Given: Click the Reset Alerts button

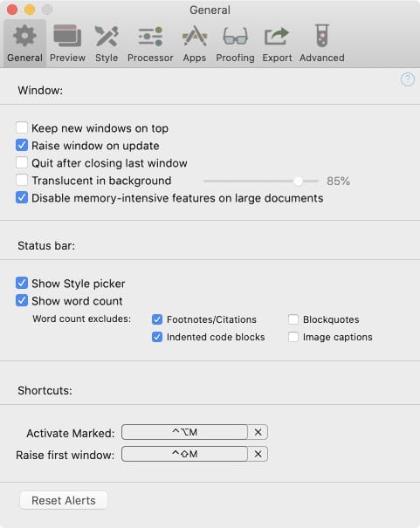Looking at the screenshot, I should click(64, 500).
